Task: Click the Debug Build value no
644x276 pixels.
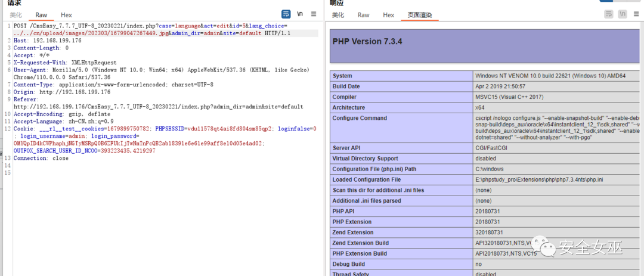Action: pyautogui.click(x=478, y=264)
